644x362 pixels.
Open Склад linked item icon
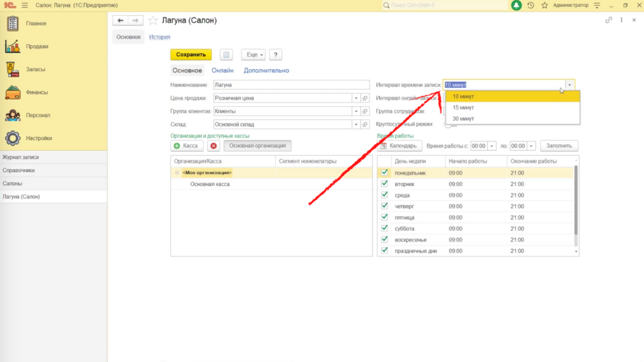(x=365, y=124)
